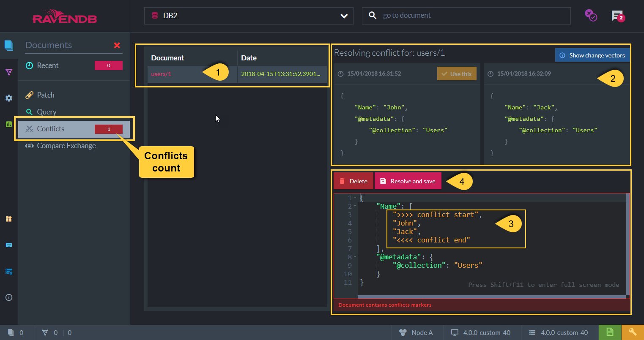Open the About info icon in sidebar
Screen dimensions: 644x340
9,297
